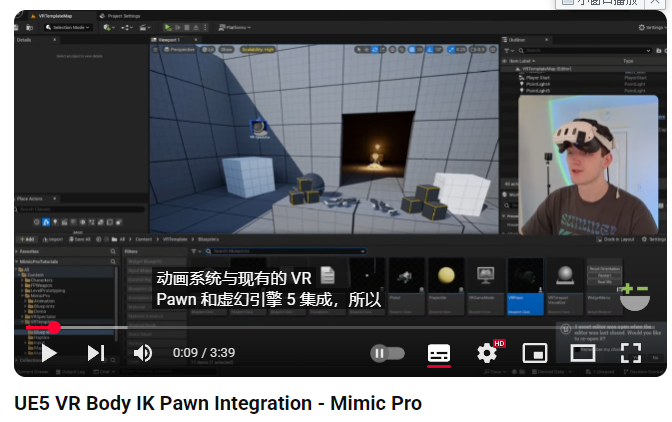Click the 小窗口播放 picture-in-picture button
The height and width of the screenshot is (422, 672).
point(600,3)
